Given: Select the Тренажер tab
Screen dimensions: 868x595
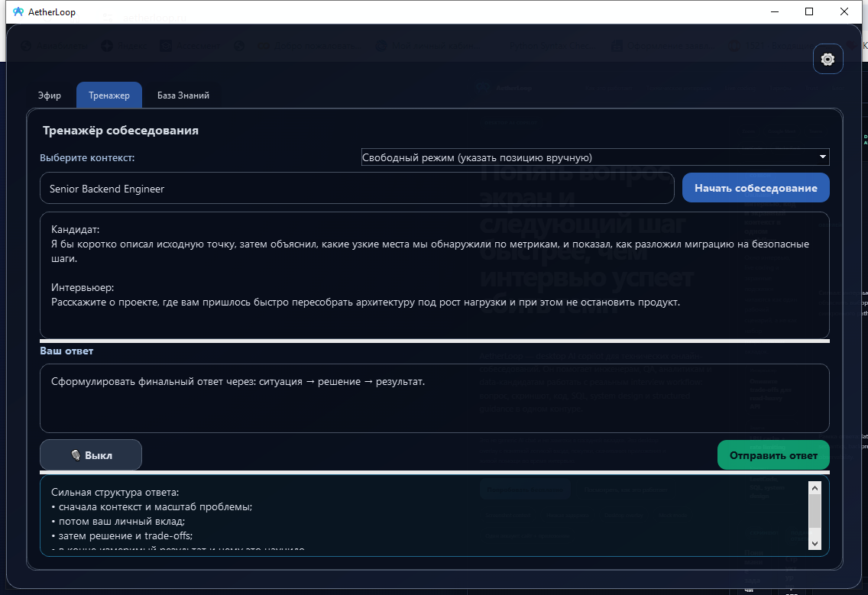Looking at the screenshot, I should 108,95.
